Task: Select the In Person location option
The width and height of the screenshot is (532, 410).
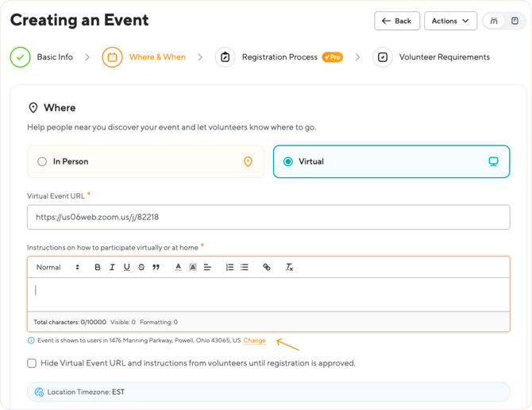Action: click(43, 161)
